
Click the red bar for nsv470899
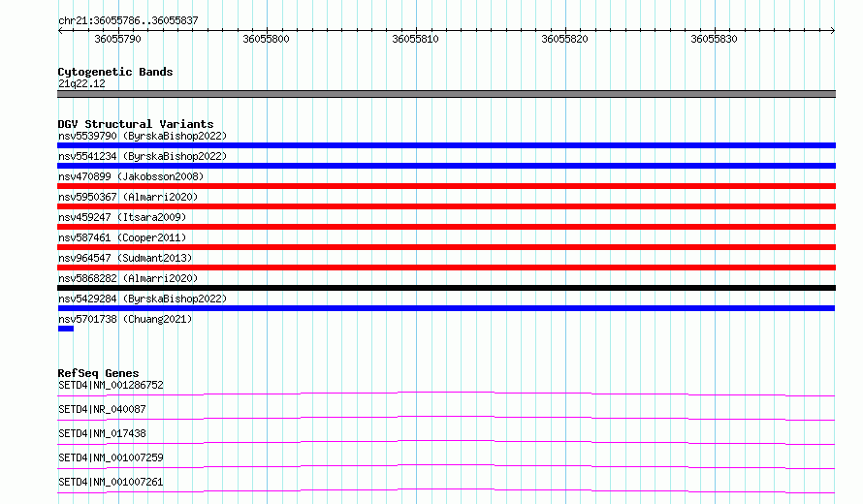tap(446, 186)
